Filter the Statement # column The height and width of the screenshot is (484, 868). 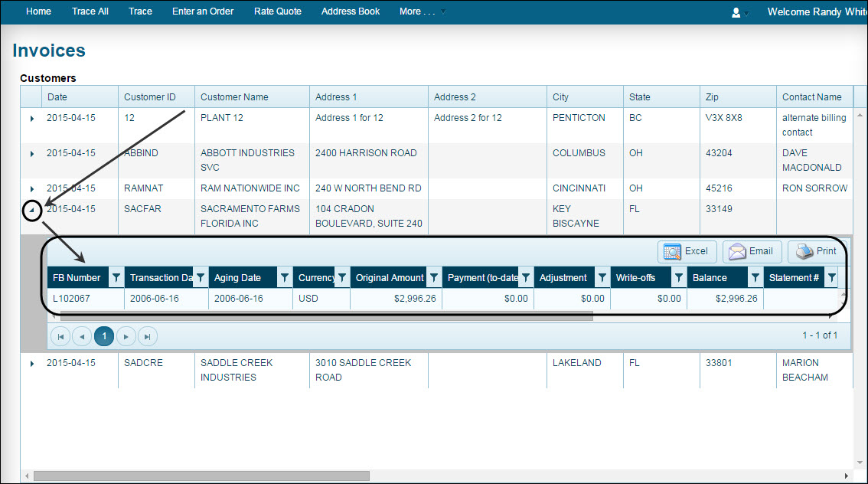[x=831, y=278]
